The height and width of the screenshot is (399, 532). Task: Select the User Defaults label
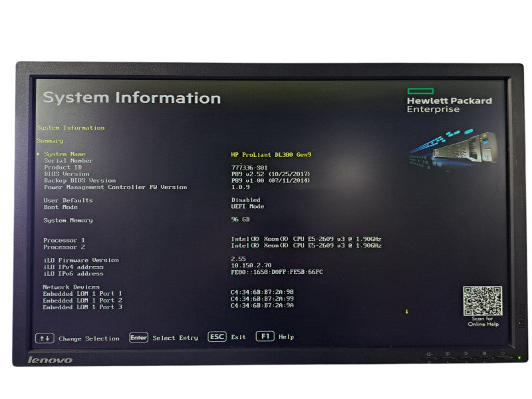coord(68,200)
